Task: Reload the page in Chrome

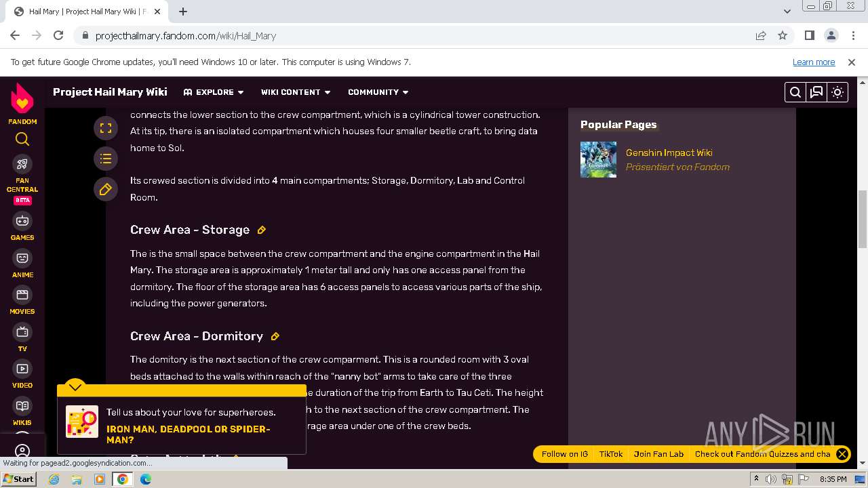Action: [58, 35]
